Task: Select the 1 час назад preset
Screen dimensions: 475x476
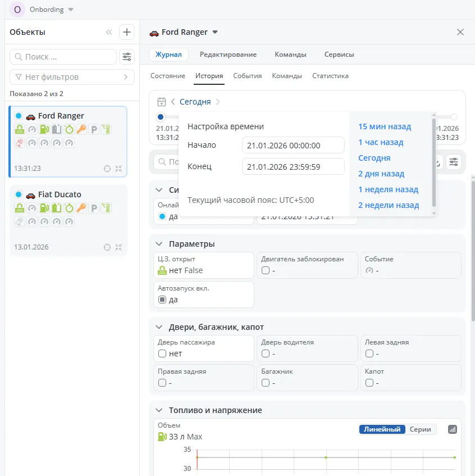Action: pos(381,142)
